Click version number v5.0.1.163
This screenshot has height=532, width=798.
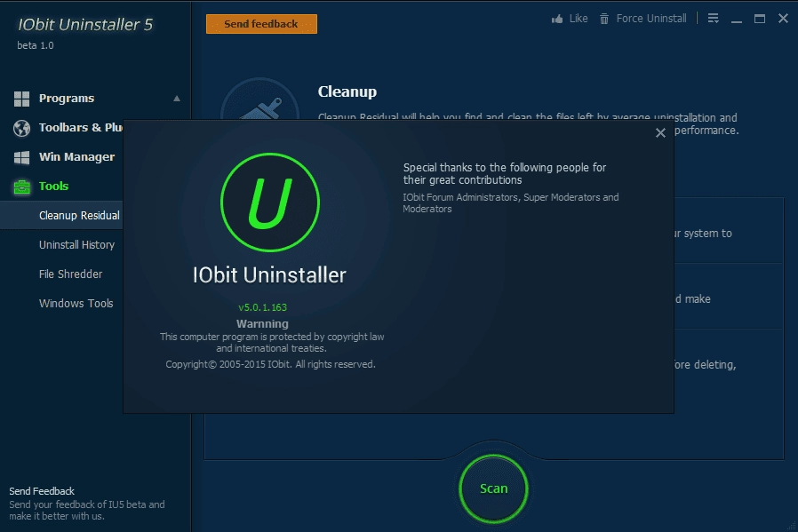tap(263, 307)
